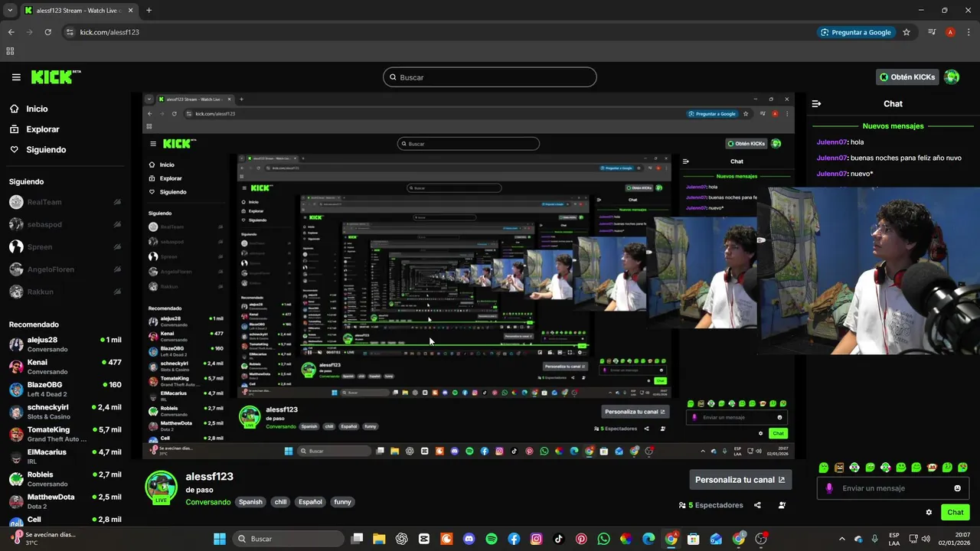Click the purple microphone icon in chat box
Image resolution: width=980 pixels, height=551 pixels.
click(829, 488)
